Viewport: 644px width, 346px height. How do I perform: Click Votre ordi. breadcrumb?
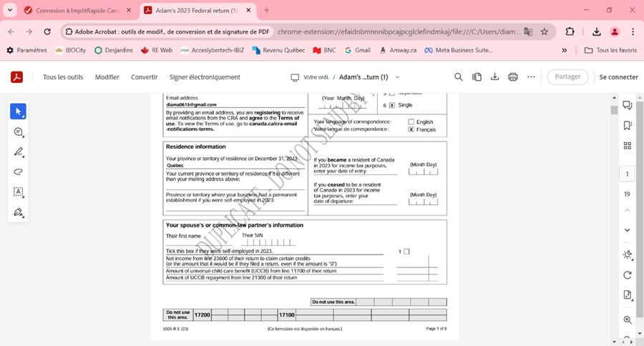click(311, 77)
